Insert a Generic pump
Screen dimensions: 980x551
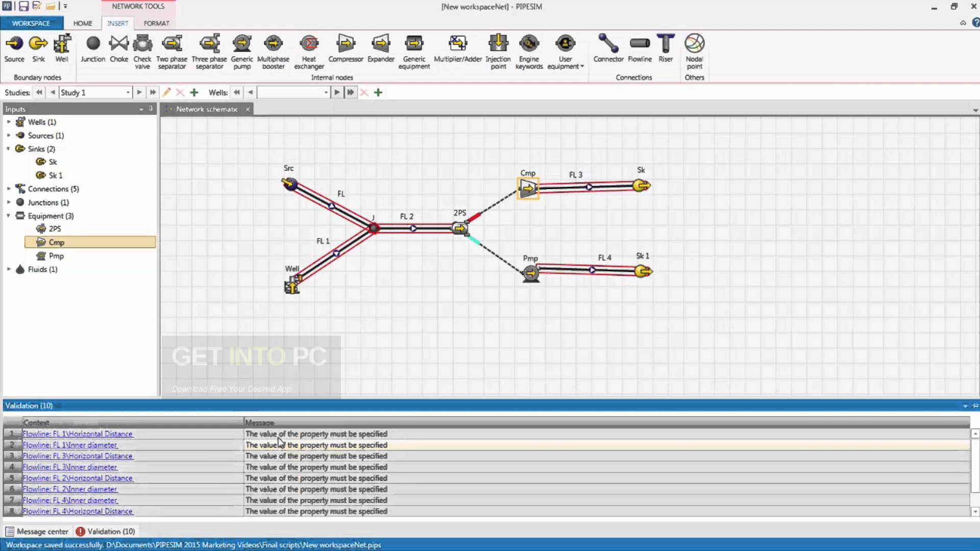[x=242, y=52]
